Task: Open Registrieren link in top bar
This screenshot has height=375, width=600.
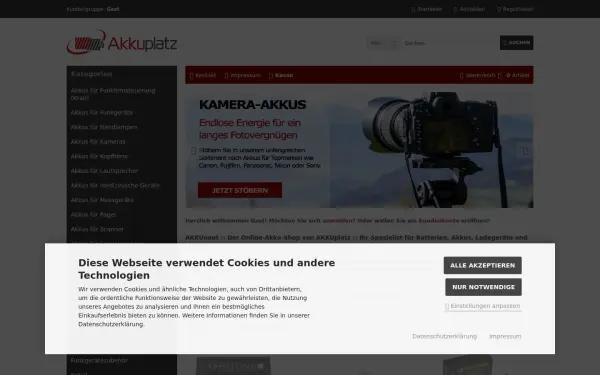Action: click(515, 9)
